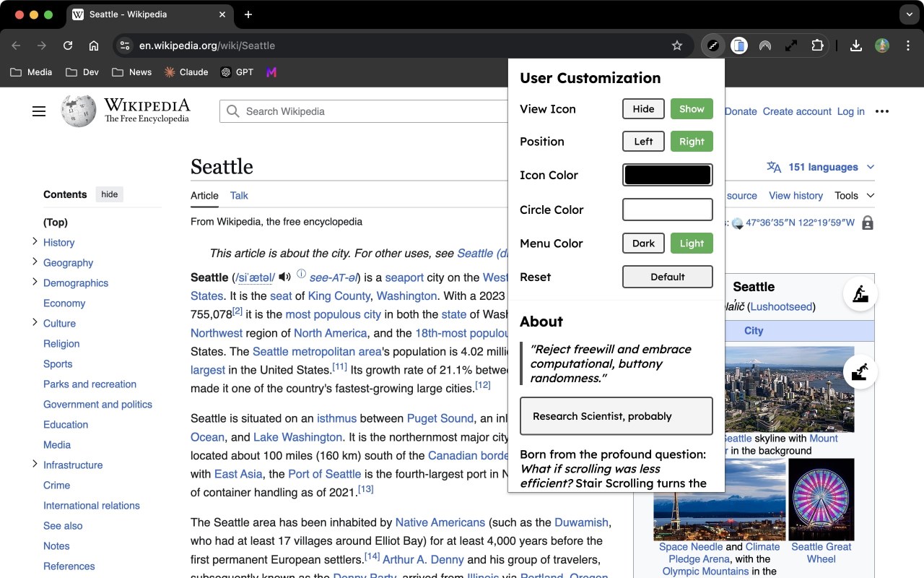Open the Chrome tab search dropdown

(908, 14)
